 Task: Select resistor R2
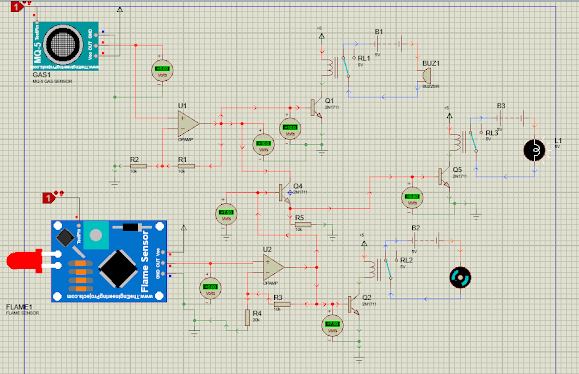[x=138, y=166]
